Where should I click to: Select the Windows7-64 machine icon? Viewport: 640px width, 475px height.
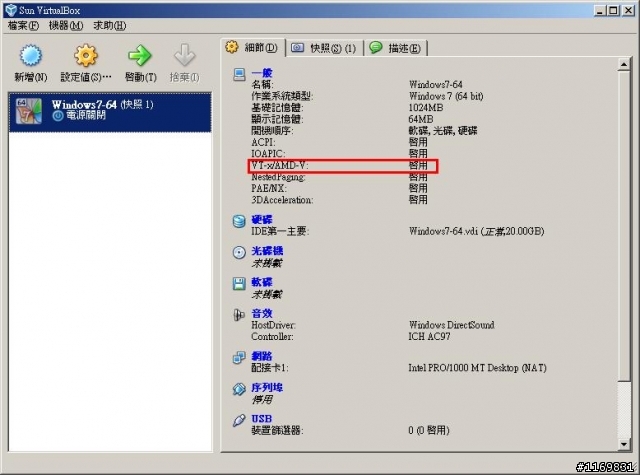pos(29,111)
